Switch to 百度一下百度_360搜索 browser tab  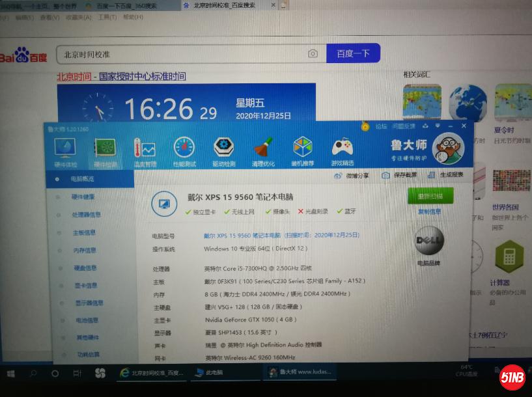(126, 6)
